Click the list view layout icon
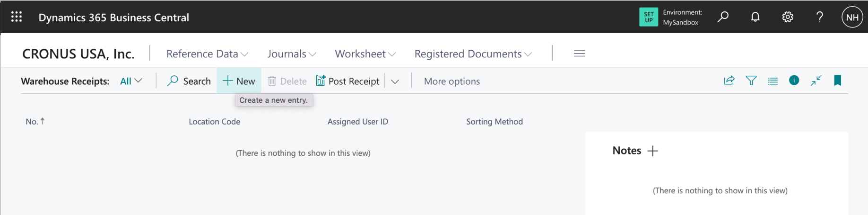 [773, 81]
